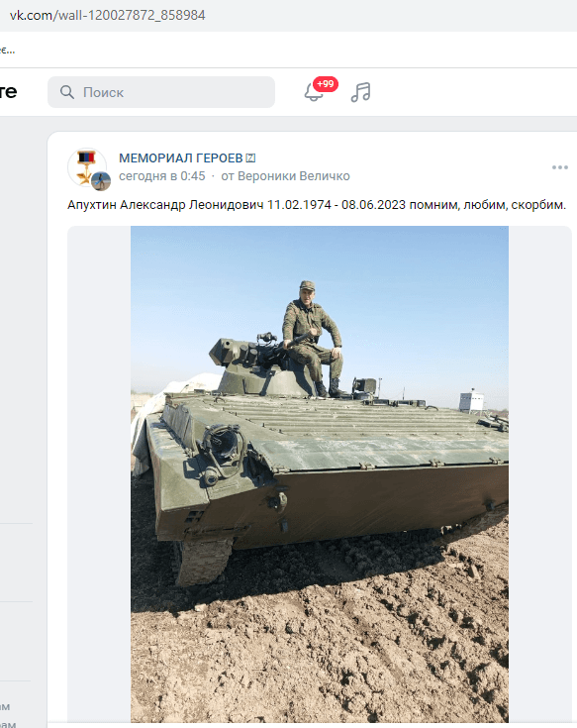This screenshot has width=577, height=728.
Task: Click the truncated bottom left sidebar link
Action: click(8, 723)
